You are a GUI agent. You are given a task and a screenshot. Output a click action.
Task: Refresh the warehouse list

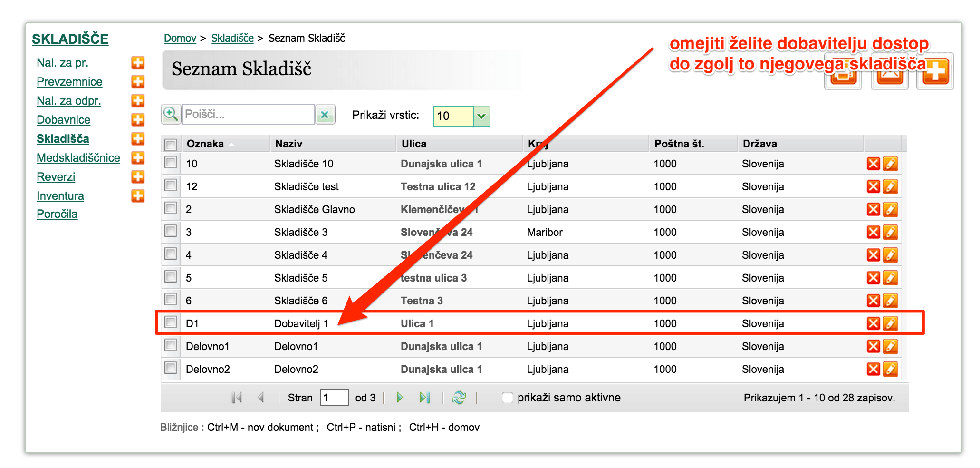459,397
